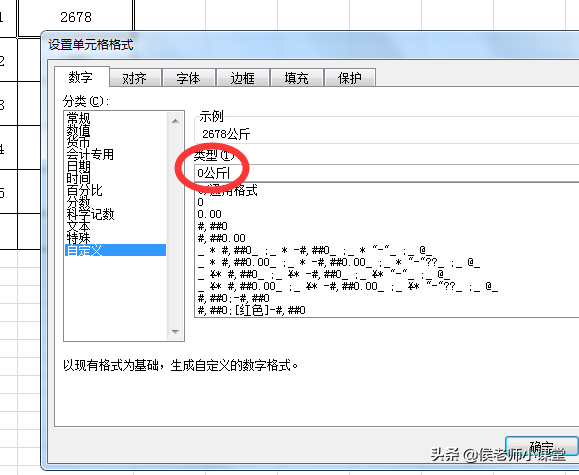This screenshot has height=475, width=579.
Task: Click the category list scroll down arrow
Action: tap(175, 331)
